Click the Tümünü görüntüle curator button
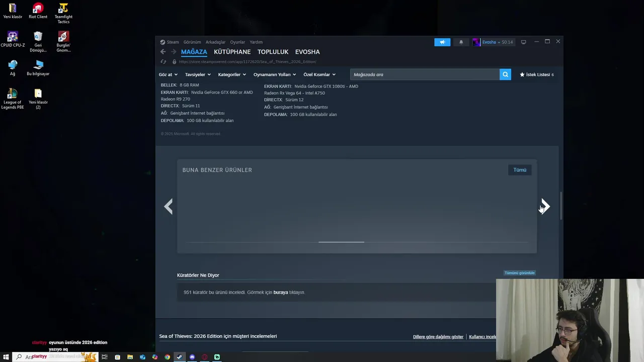644x362 pixels. click(x=520, y=273)
